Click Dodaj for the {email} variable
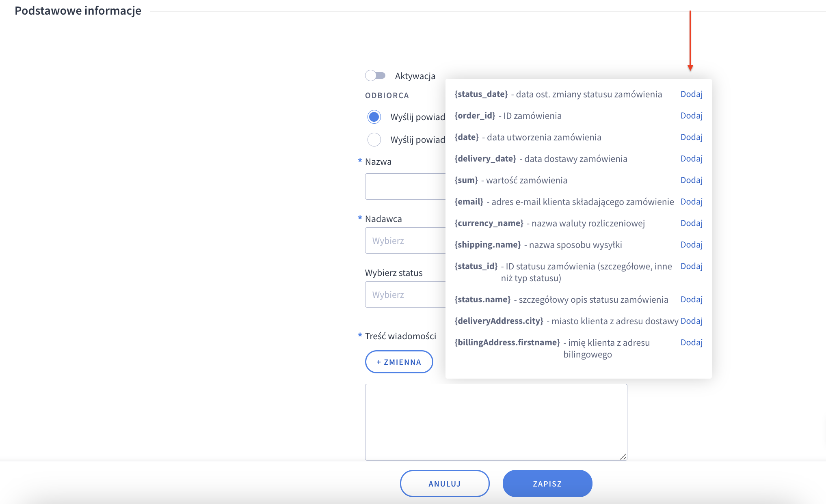 pyautogui.click(x=691, y=202)
